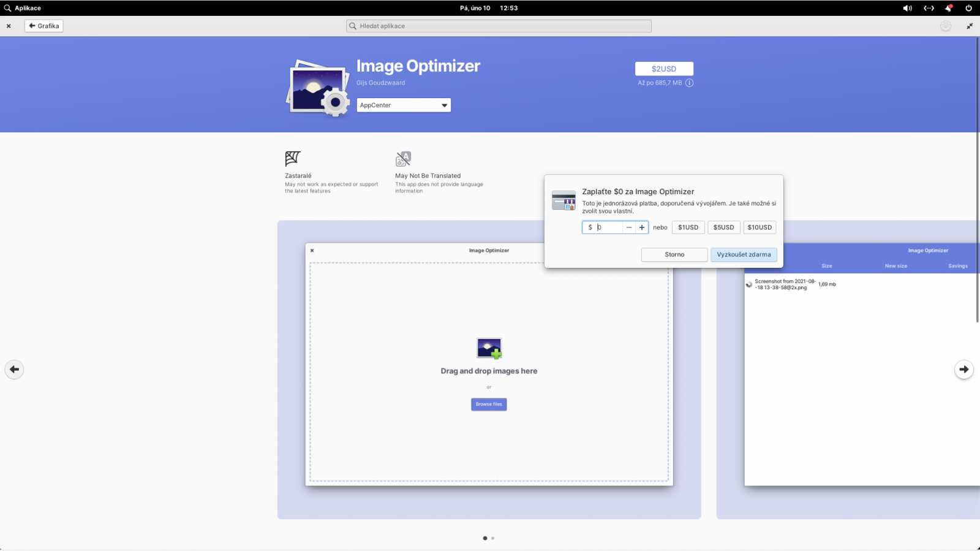Close the AppCenter window
Screen dimensions: 980x551
point(9,26)
